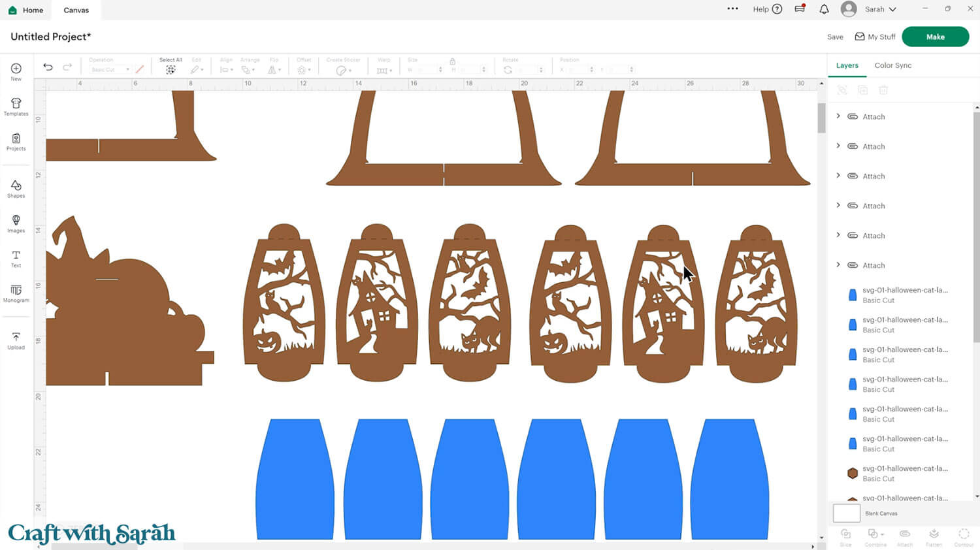Open the notifications bell
Image resolution: width=980 pixels, height=550 pixels.
pos(824,9)
